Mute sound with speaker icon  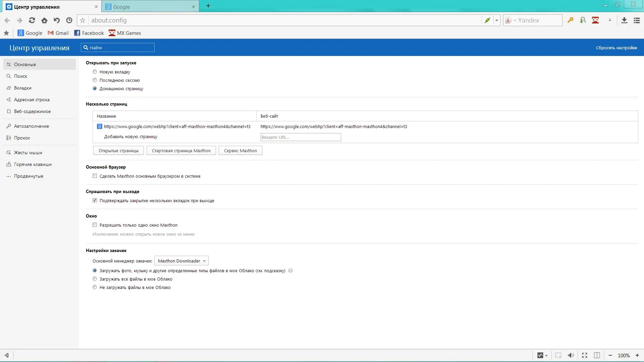[571, 355]
